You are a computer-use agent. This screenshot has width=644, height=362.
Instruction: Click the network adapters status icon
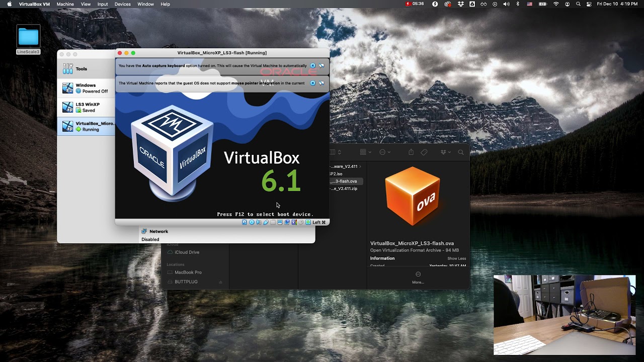[287, 222]
